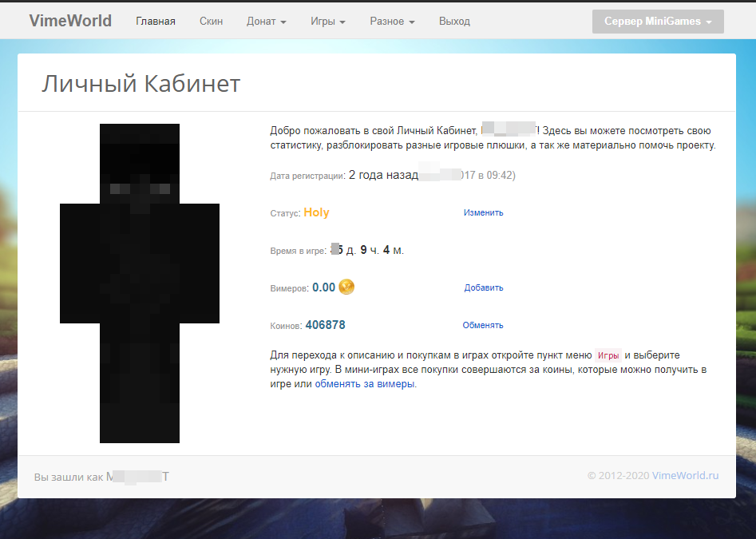The image size is (756, 539).
Task: Open the Сервер MiniGames selector
Action: coord(658,22)
